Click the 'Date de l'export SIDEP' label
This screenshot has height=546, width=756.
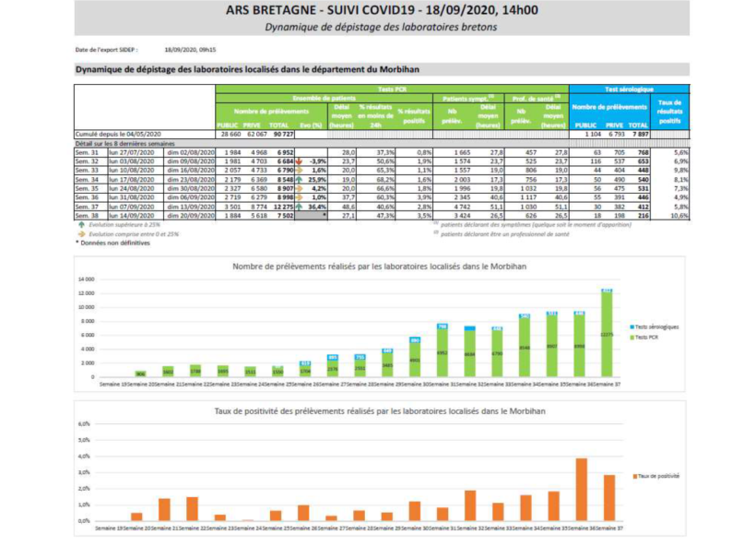coord(106,50)
